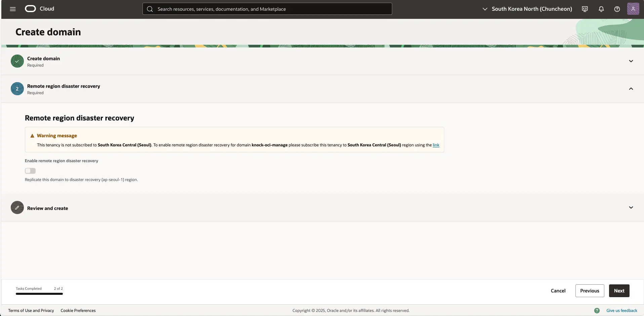Collapse the Remote region disaster recovery section
Viewport: 644px width, 316px height.
point(631,89)
